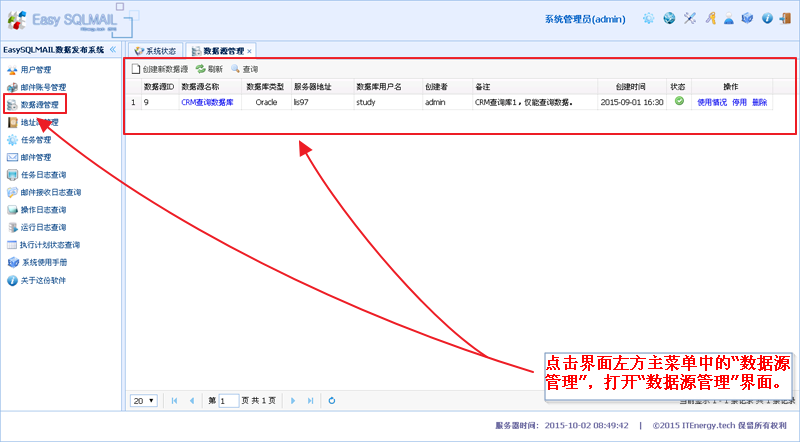800x442 pixels.
Task: Click the 系统管理员(admin) user label
Action: click(585, 19)
